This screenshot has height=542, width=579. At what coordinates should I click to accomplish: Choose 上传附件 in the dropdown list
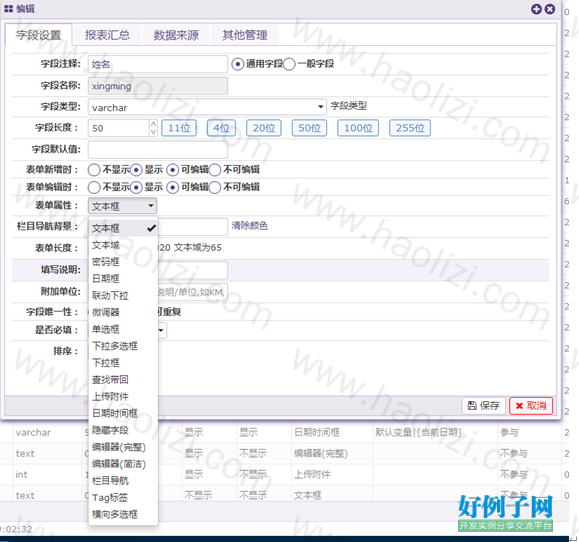(x=123, y=397)
